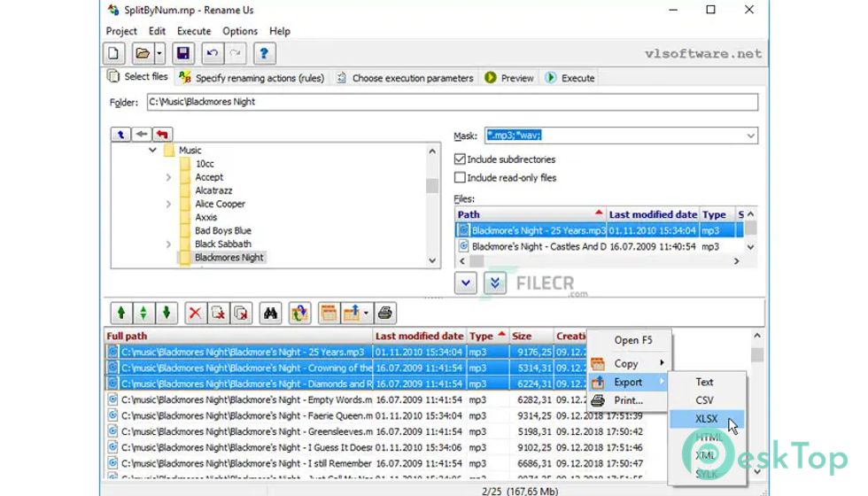Screen dimensions: 868x496
Task: Open help with the question mark icon
Action: pyautogui.click(x=264, y=54)
